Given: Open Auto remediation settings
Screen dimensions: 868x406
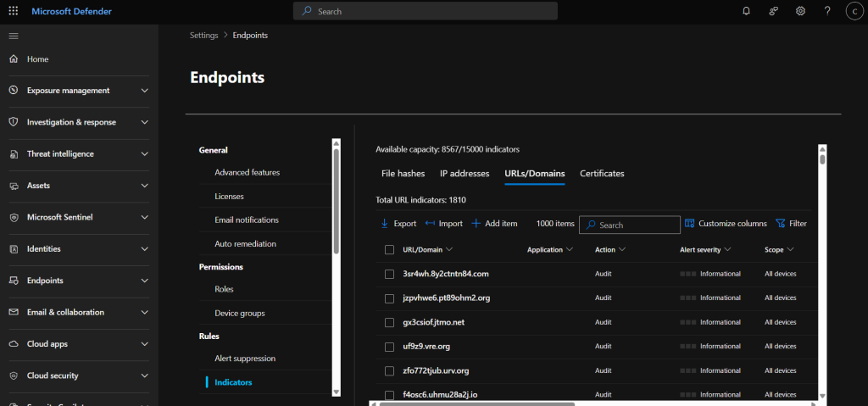Looking at the screenshot, I should coord(245,244).
